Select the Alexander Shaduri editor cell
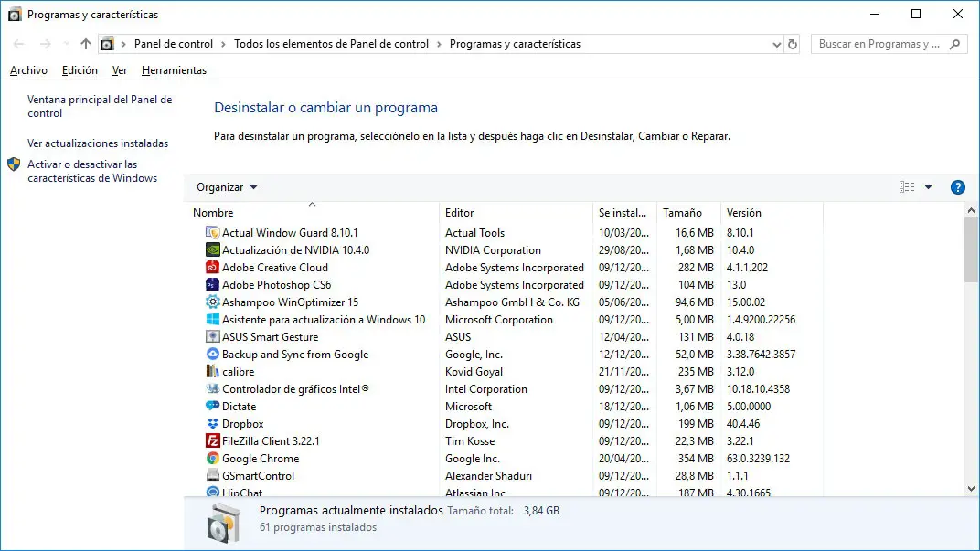The height and width of the screenshot is (551, 980). pyautogui.click(x=489, y=475)
